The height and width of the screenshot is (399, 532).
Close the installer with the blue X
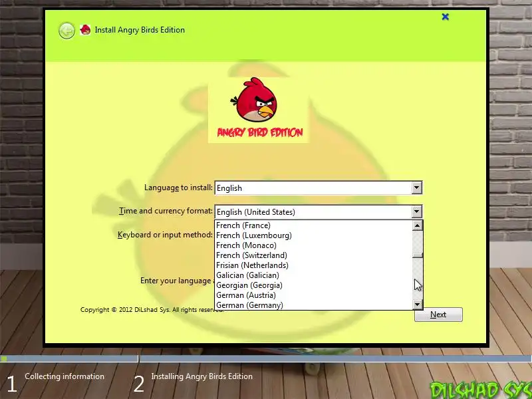(445, 17)
